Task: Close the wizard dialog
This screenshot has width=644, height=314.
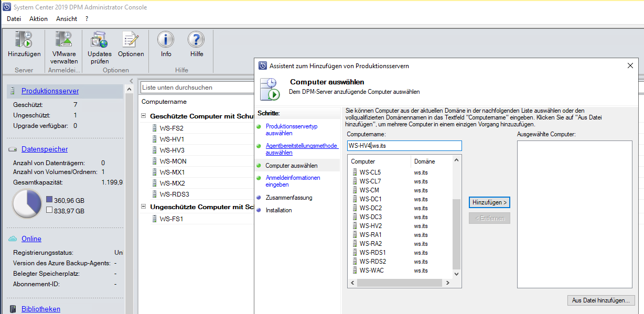Action: click(630, 66)
